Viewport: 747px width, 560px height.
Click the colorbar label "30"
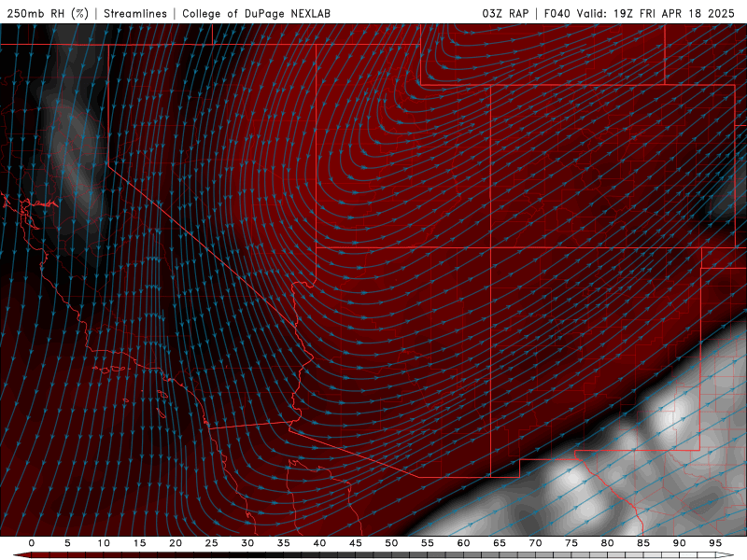point(247,543)
